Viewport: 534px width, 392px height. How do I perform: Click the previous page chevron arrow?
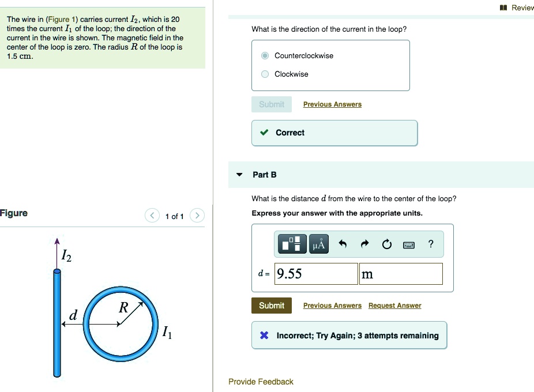pyautogui.click(x=152, y=215)
